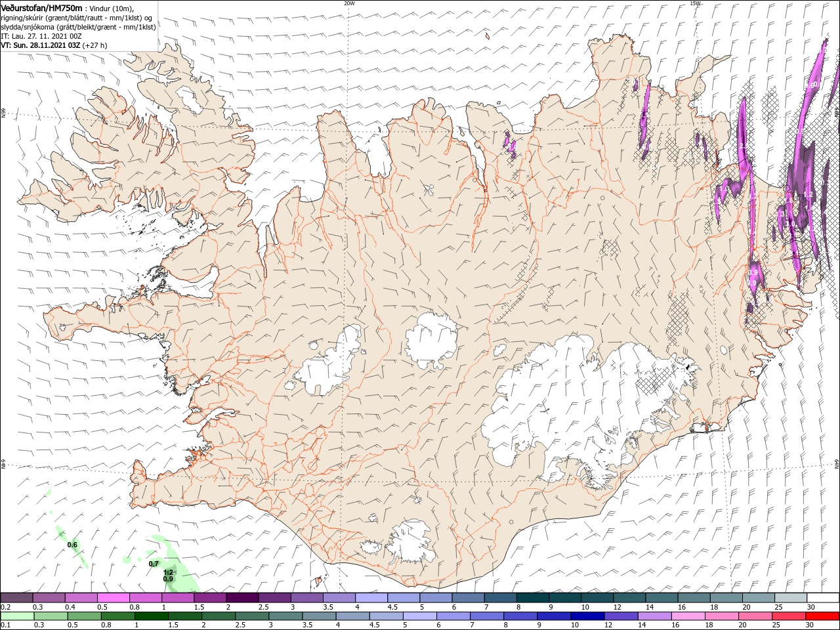840x630 pixels.
Task: Click the '12' label under the lower legend row
Action: click(608, 625)
